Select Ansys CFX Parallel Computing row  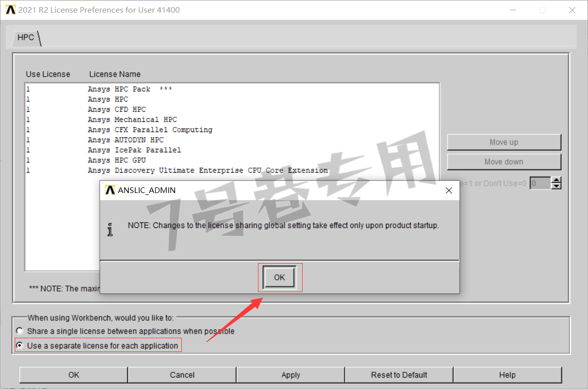(x=232, y=130)
